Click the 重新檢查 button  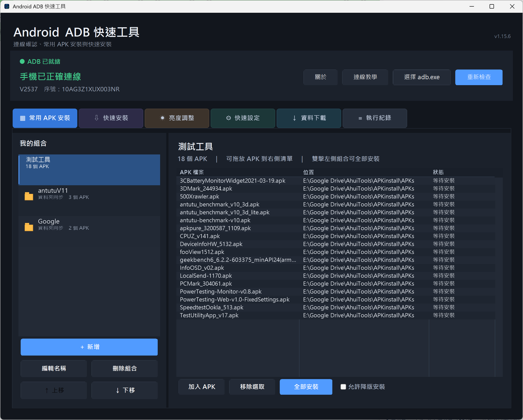479,77
